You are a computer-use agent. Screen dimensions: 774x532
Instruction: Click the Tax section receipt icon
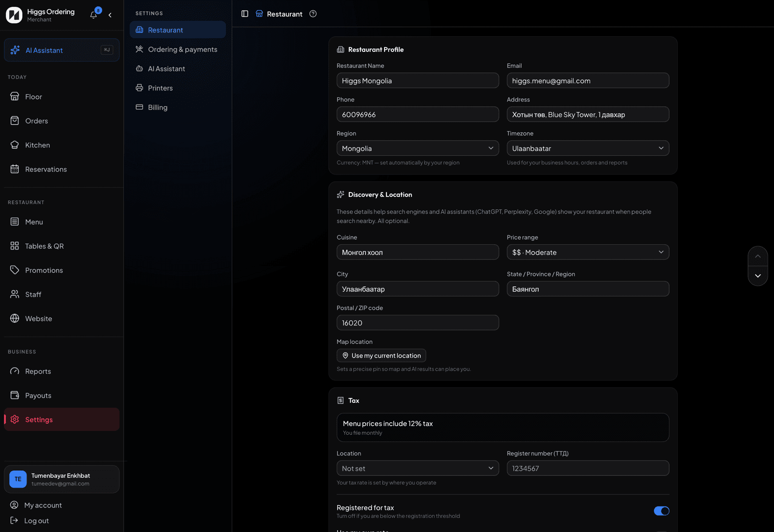coord(341,401)
